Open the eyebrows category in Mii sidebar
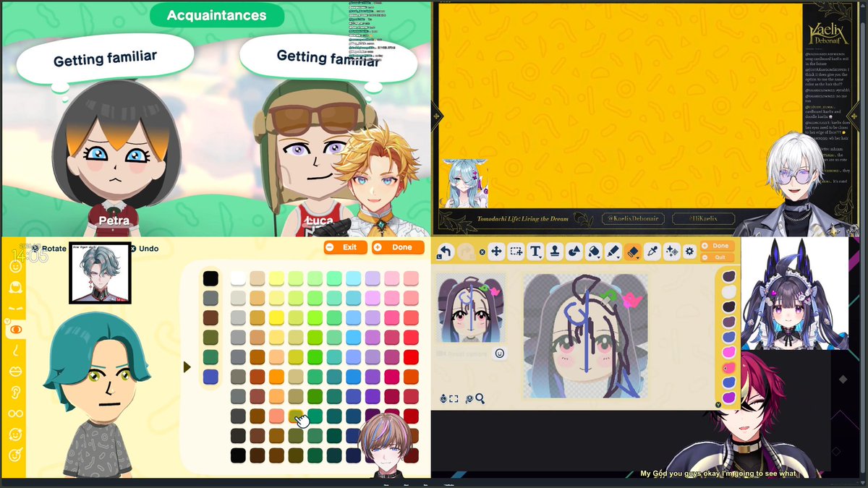868x488 pixels. click(15, 308)
